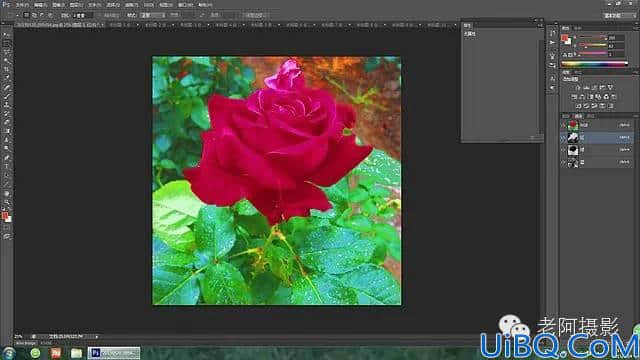Switch to the Layers (图层) tab
This screenshot has height=360, width=640.
point(566,116)
